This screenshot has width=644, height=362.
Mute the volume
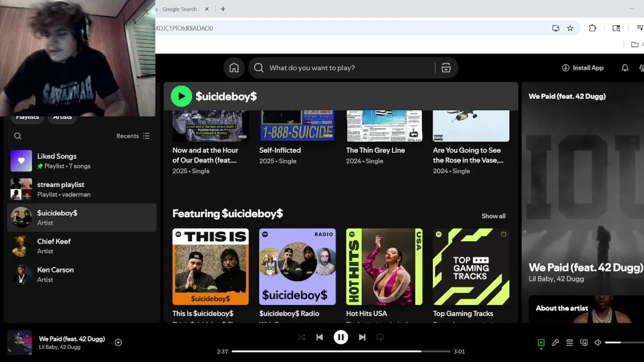click(x=598, y=342)
